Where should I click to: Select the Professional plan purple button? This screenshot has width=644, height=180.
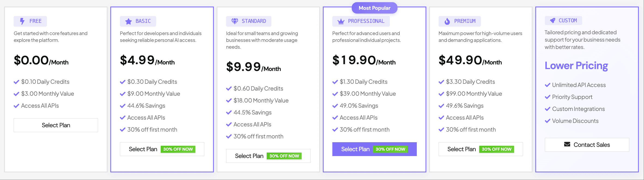coord(355,149)
